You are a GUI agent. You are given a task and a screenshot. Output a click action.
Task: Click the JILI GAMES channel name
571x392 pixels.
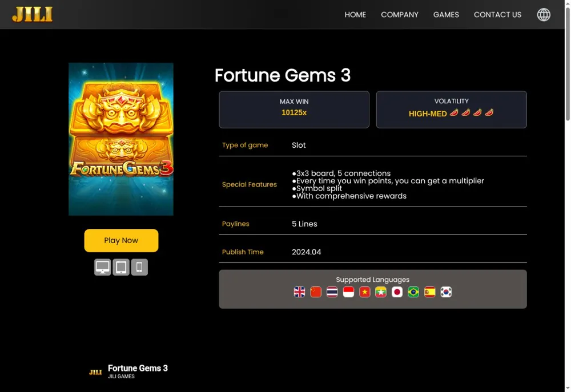(x=121, y=377)
